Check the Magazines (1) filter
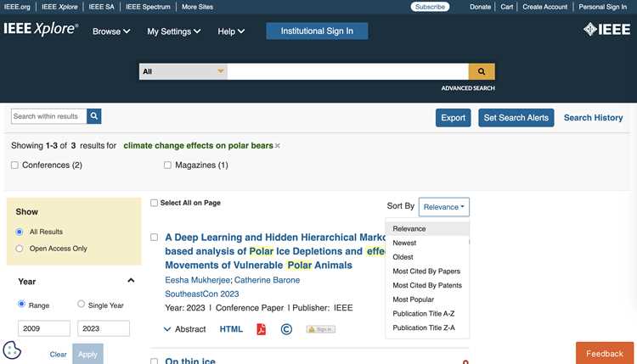The width and height of the screenshot is (637, 364). pyautogui.click(x=167, y=165)
